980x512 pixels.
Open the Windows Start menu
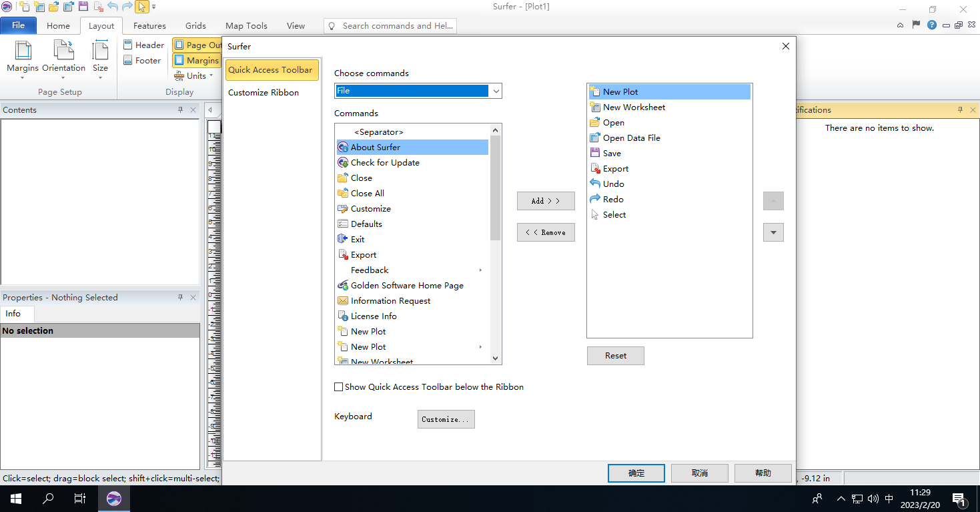pyautogui.click(x=16, y=499)
